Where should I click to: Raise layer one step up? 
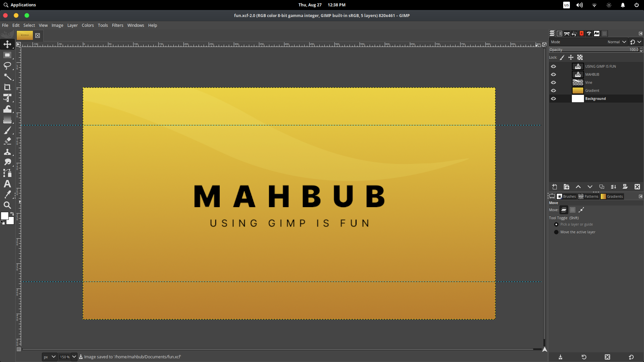pyautogui.click(x=578, y=187)
